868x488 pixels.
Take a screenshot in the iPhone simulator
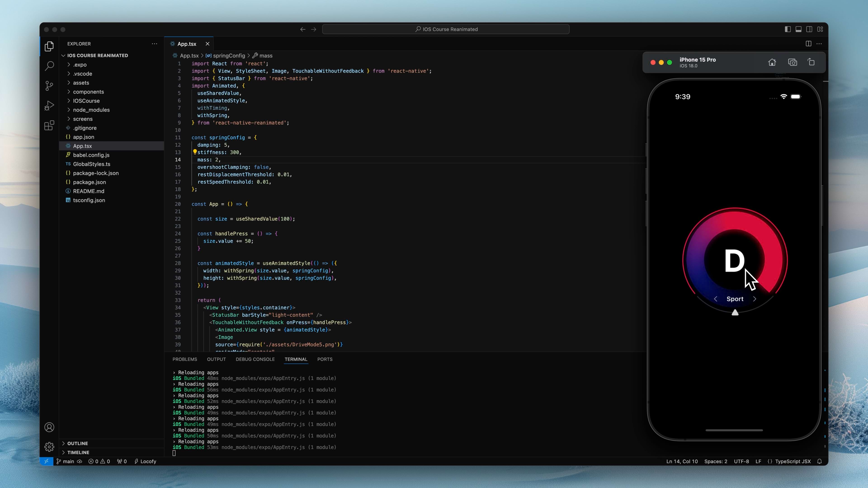(x=793, y=62)
